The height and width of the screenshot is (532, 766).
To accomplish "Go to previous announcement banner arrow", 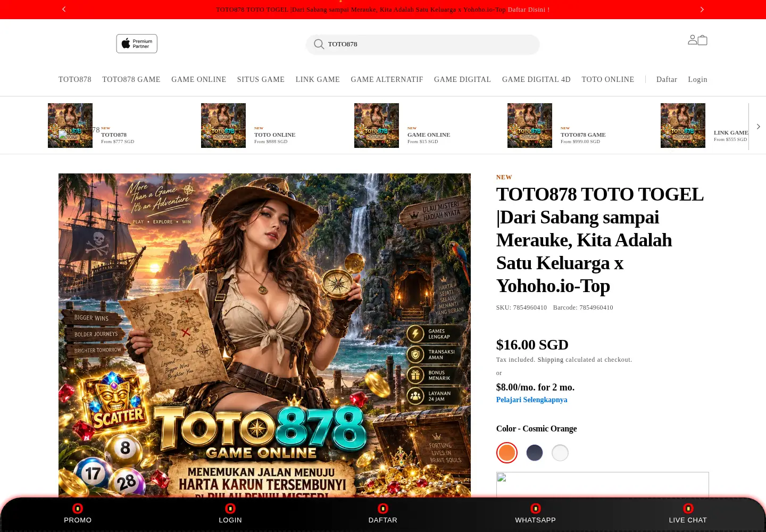I will pyautogui.click(x=64, y=9).
